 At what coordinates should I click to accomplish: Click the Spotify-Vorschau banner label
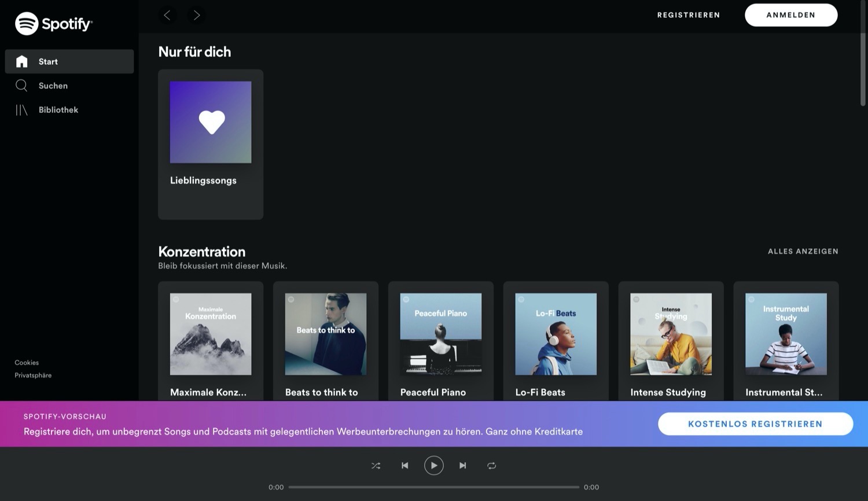pyautogui.click(x=65, y=417)
